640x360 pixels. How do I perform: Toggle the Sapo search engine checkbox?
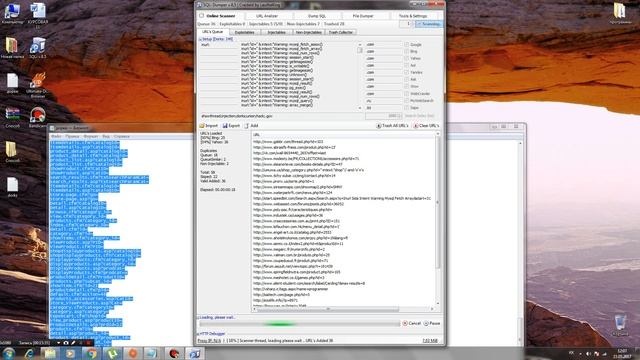407,108
